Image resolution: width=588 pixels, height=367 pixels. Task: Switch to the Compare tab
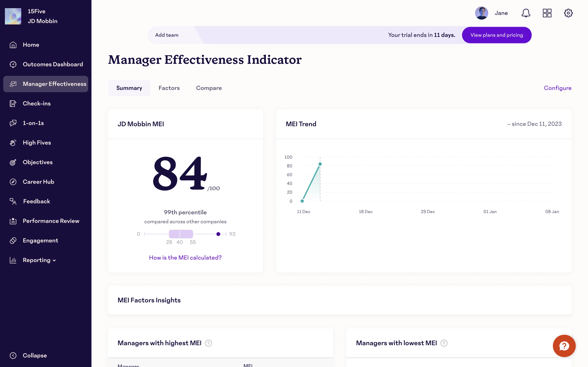(x=209, y=88)
